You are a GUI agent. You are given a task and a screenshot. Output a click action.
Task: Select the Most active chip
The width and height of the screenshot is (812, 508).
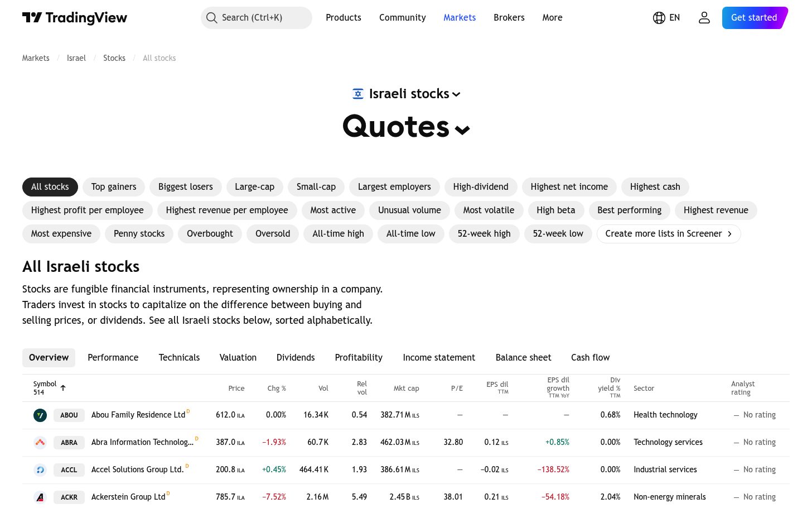[x=333, y=210]
